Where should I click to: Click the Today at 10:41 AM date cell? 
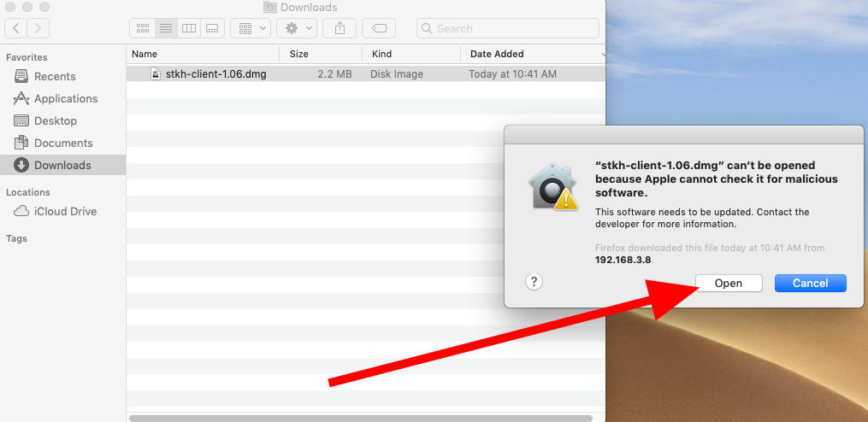click(512, 74)
